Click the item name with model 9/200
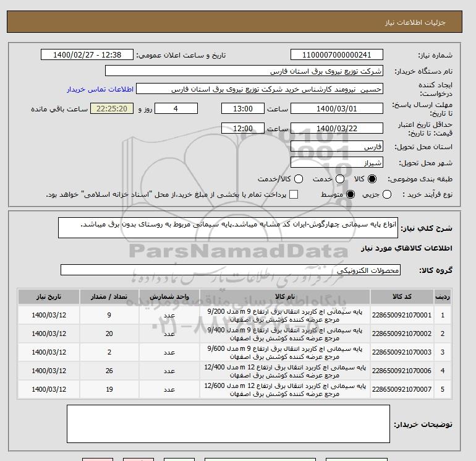Screen dimensions: 476x461 pos(285,316)
